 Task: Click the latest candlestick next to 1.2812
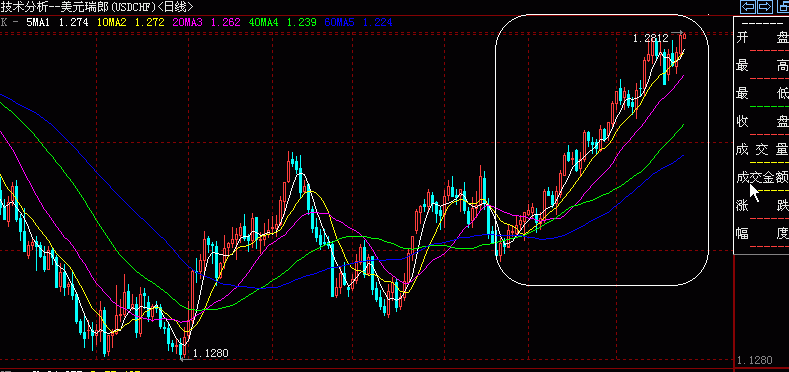pyautogui.click(x=684, y=36)
